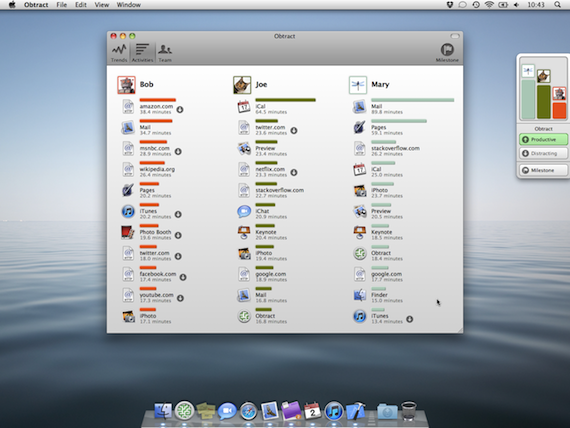Open the File menu
This screenshot has width=570, height=428.
click(61, 5)
